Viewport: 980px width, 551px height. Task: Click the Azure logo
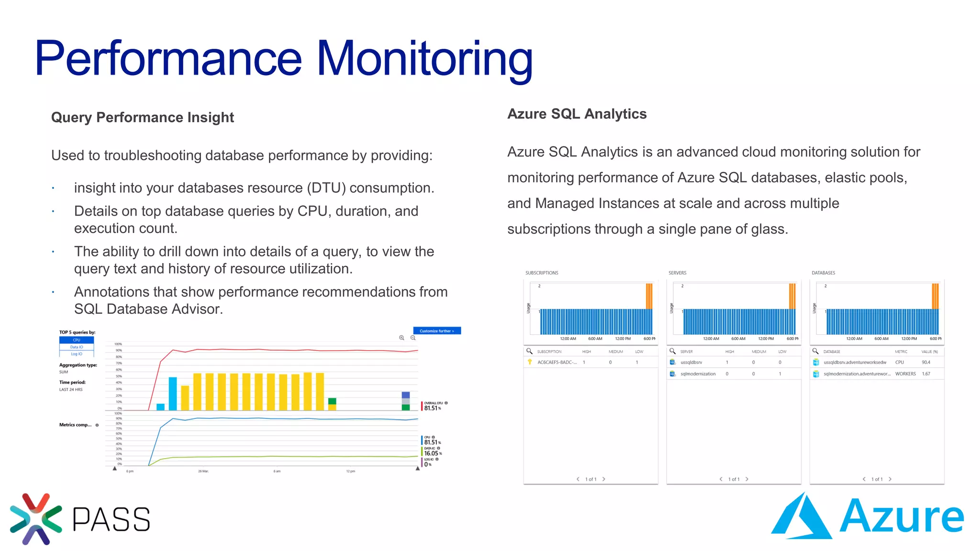867,516
